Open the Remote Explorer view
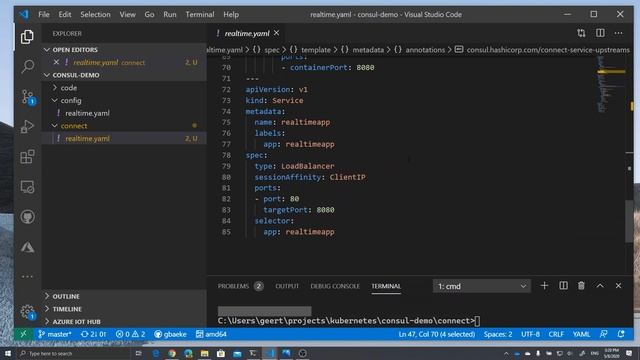The height and width of the screenshot is (360, 640). 27,187
